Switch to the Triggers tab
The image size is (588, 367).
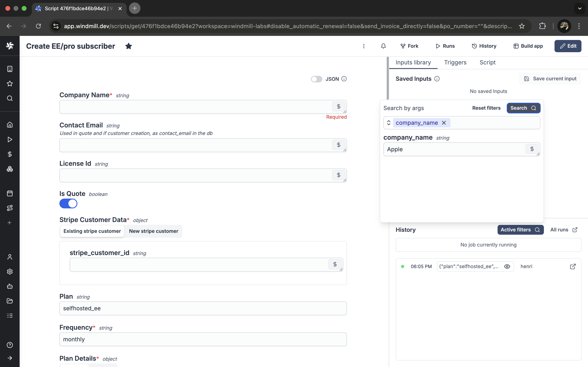point(455,62)
